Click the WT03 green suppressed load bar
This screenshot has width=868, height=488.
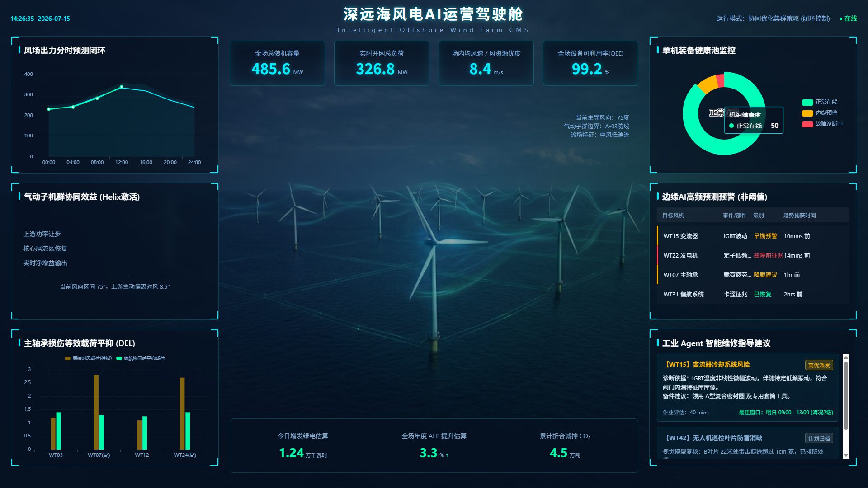click(58, 431)
